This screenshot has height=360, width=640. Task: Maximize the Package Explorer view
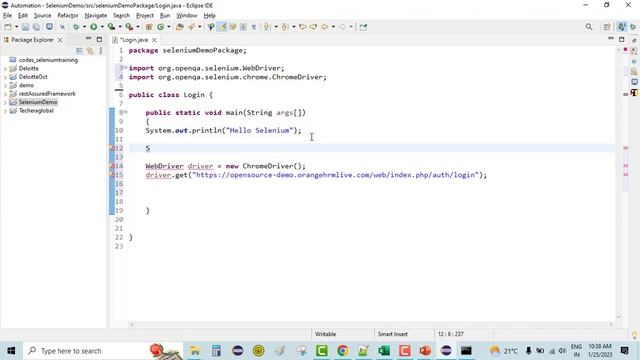99,40
